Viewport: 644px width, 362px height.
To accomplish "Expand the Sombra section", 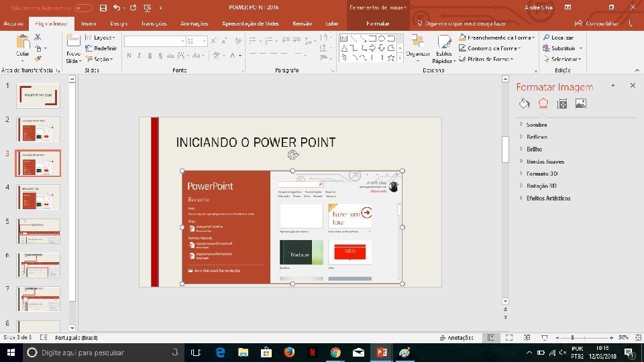I will click(x=536, y=125).
